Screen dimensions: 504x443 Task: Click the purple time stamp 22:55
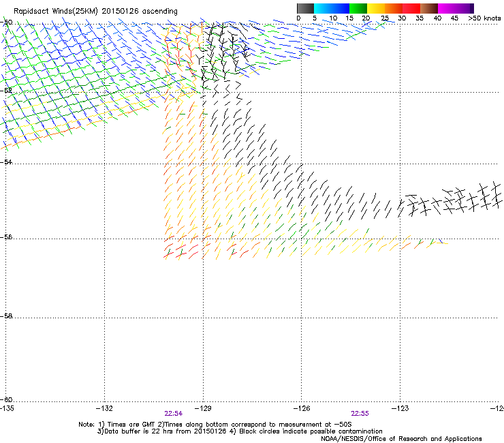click(x=360, y=414)
